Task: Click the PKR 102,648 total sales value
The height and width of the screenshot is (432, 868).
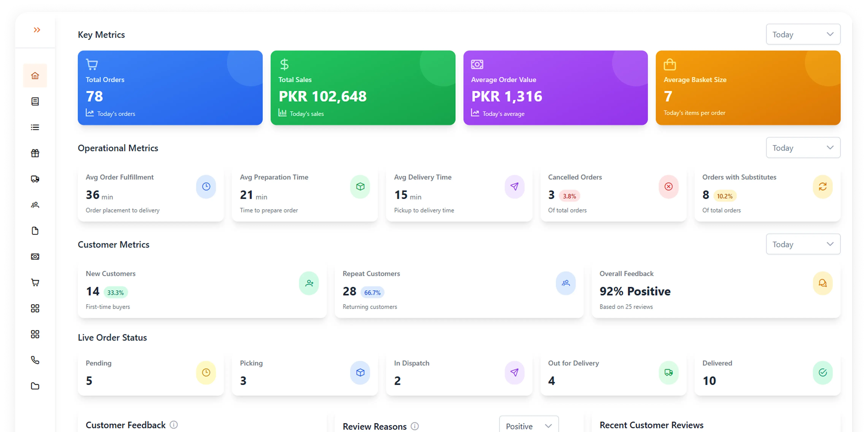Action: (x=322, y=96)
